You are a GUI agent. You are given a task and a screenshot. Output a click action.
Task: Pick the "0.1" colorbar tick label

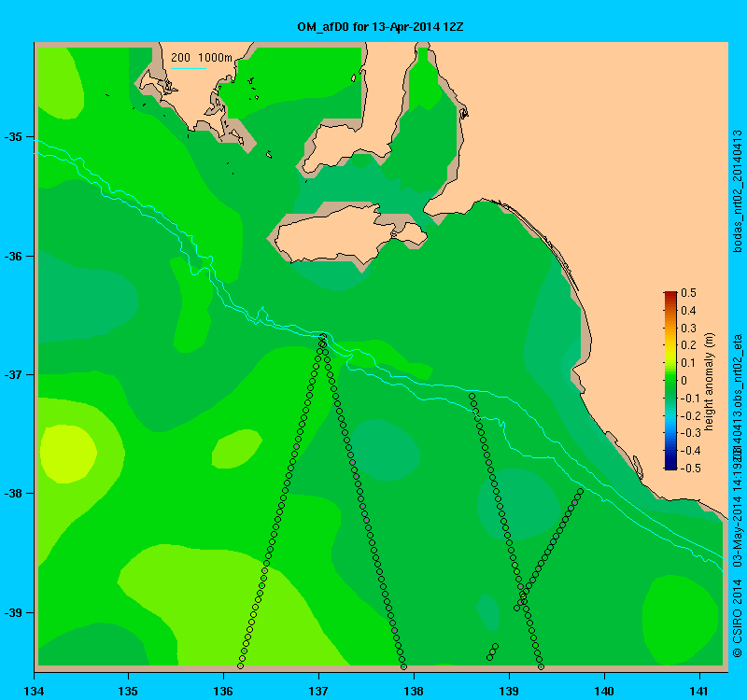688,363
